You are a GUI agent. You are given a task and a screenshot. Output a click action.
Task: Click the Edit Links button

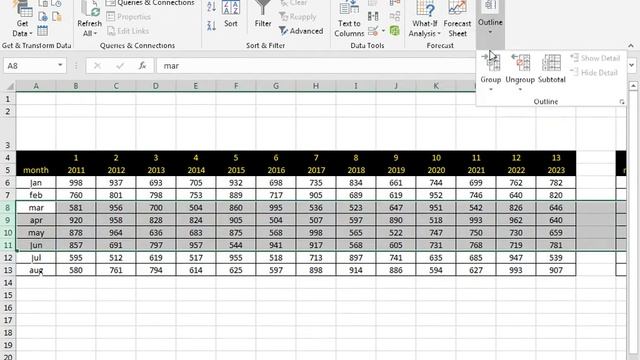coord(128,31)
